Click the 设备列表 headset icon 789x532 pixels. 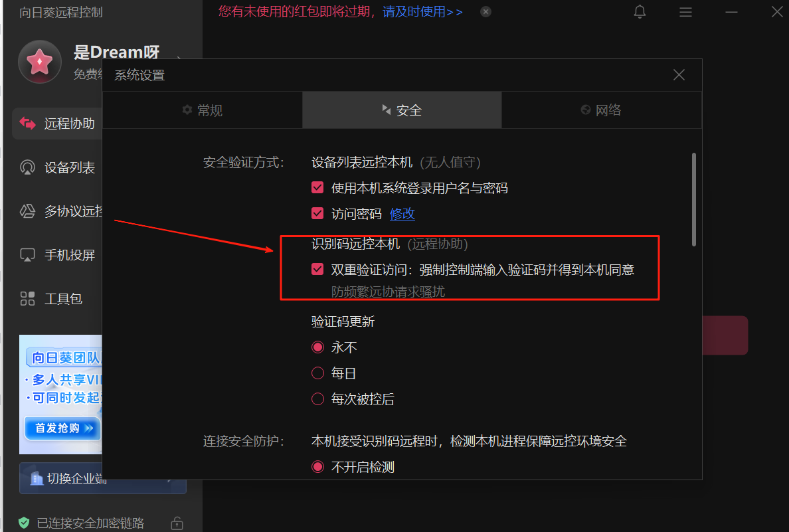[27, 167]
